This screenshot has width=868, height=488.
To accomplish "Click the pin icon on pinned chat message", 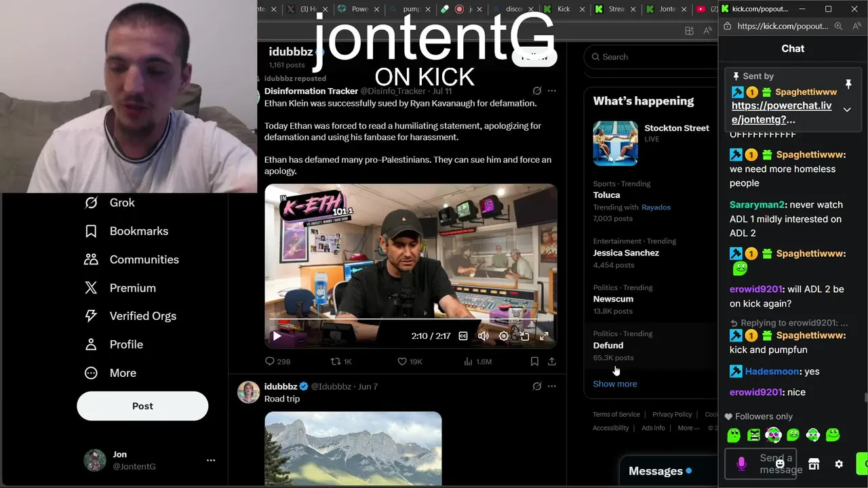I will 848,84.
